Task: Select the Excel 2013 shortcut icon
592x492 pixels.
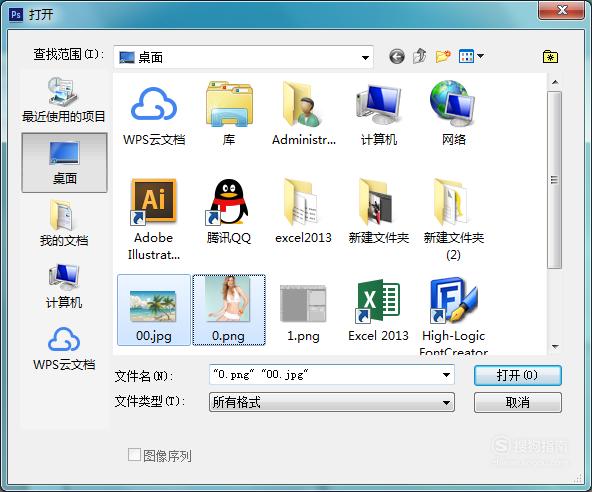Action: click(378, 310)
